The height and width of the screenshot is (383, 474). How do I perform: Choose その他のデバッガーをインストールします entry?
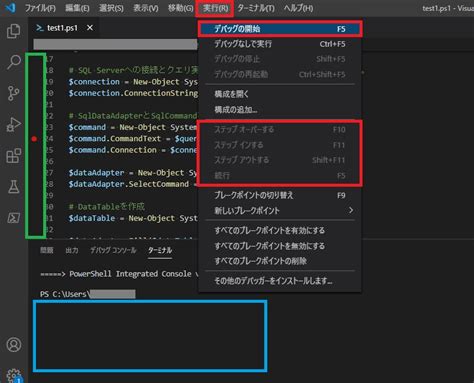[280, 281]
